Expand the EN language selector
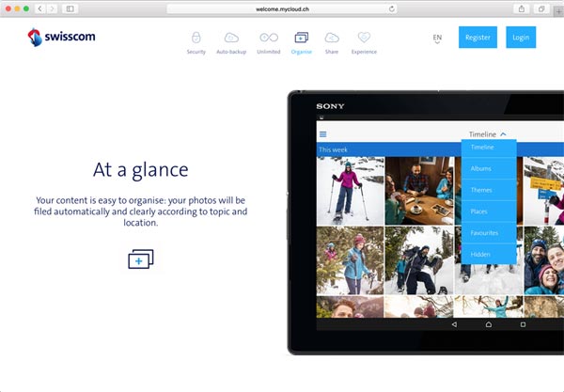The height and width of the screenshot is (392, 564). click(x=437, y=39)
